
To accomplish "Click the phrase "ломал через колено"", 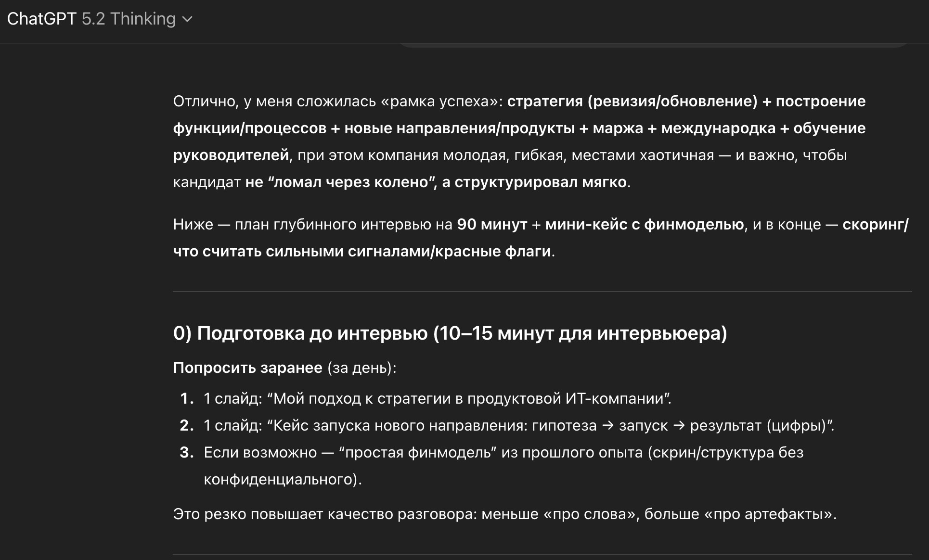I will coord(351,182).
